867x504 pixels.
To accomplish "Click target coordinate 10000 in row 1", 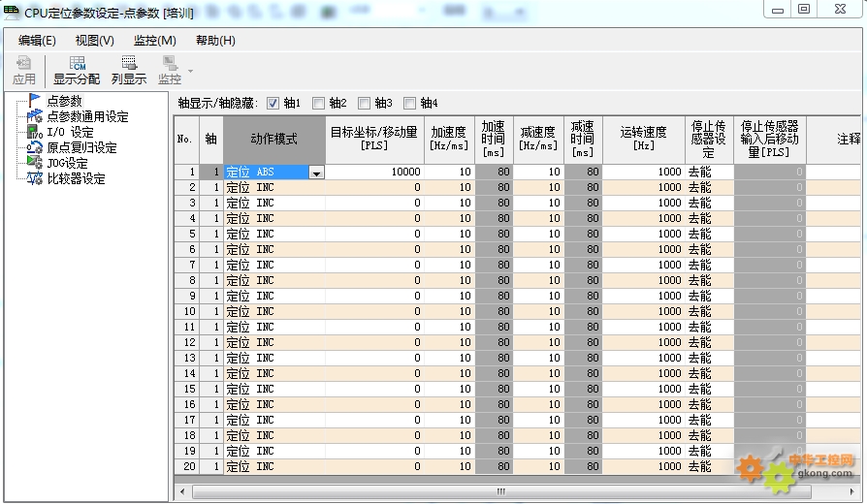I will (x=374, y=172).
